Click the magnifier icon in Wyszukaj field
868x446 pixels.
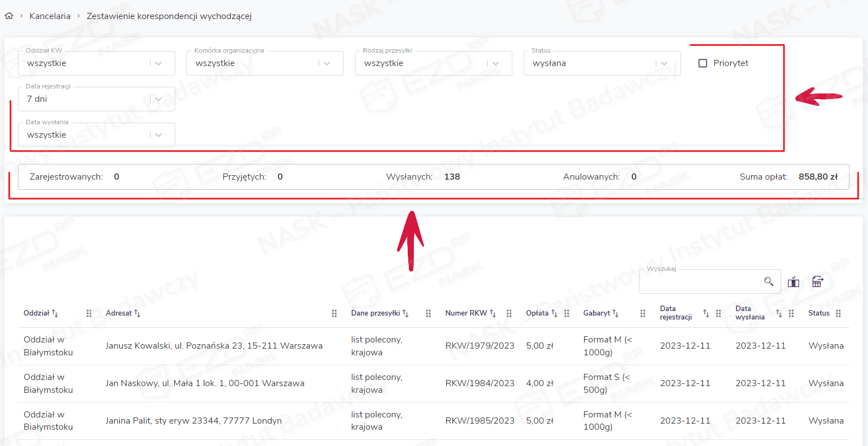click(x=768, y=281)
